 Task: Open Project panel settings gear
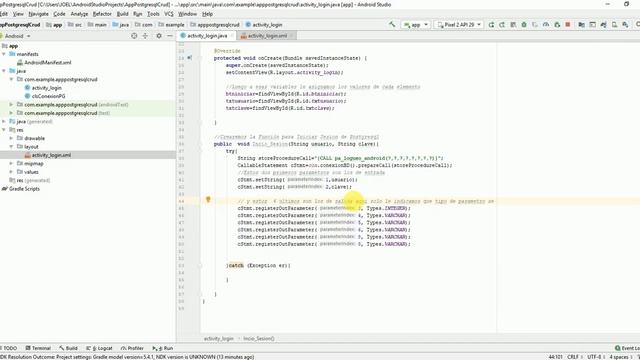click(x=159, y=36)
